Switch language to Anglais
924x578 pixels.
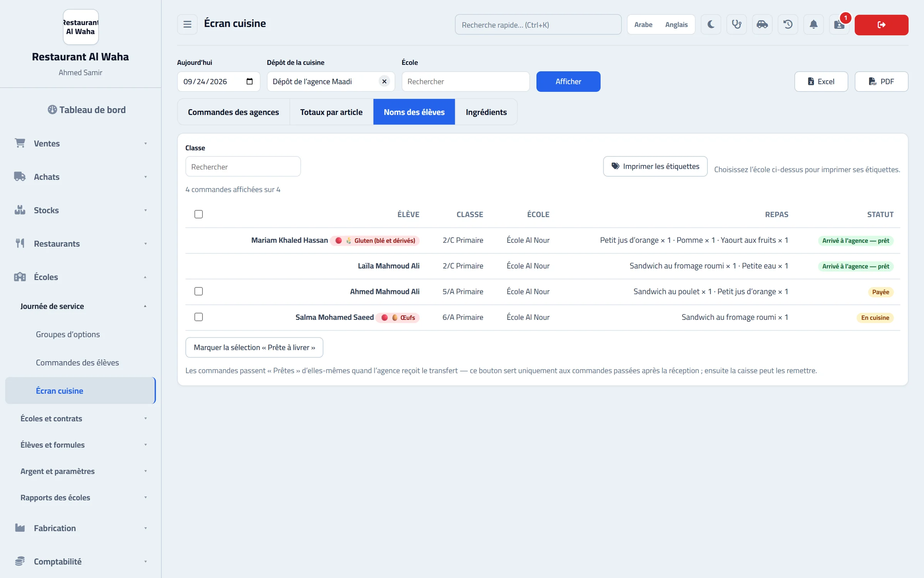676,25
